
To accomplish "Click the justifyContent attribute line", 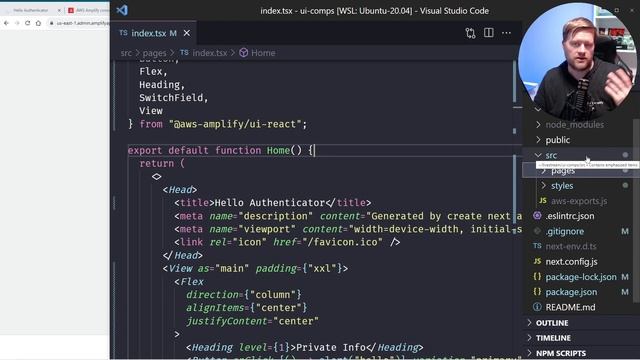I will (x=252, y=321).
